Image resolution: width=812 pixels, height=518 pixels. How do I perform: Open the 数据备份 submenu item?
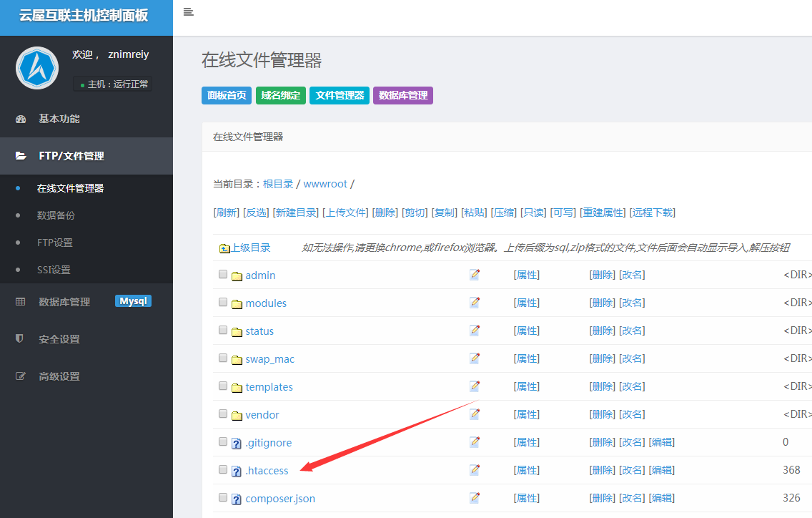pos(56,215)
